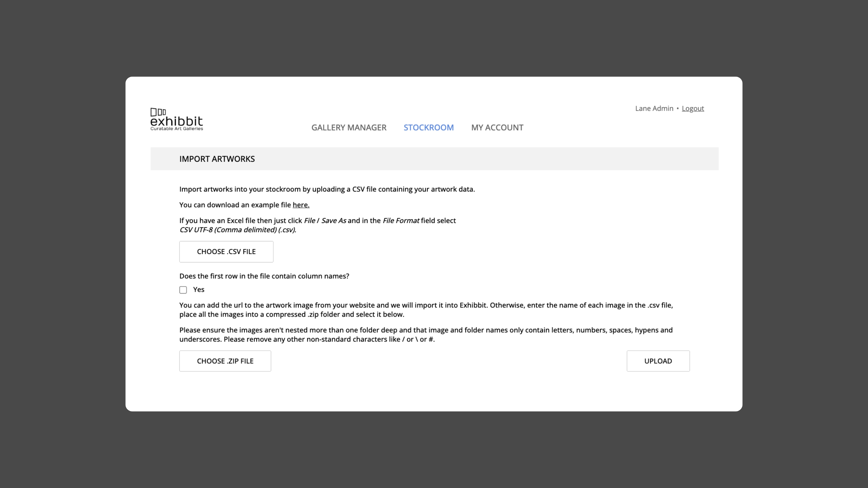
Task: Open the Gallery Manager section
Action: [349, 127]
